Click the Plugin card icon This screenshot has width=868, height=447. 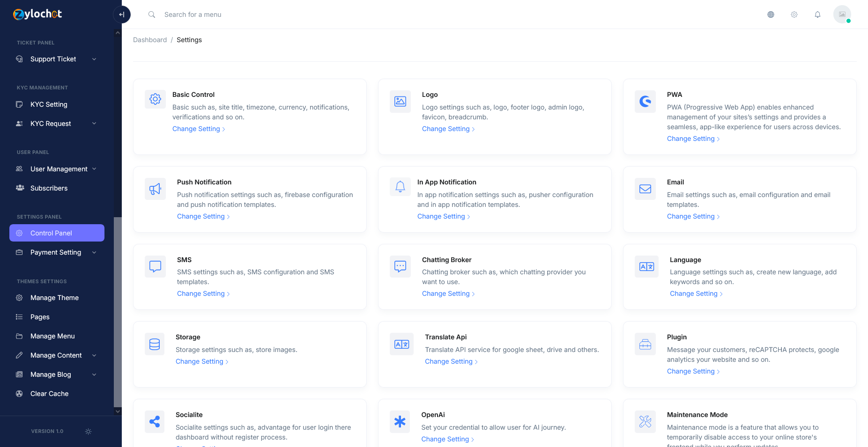point(645,344)
